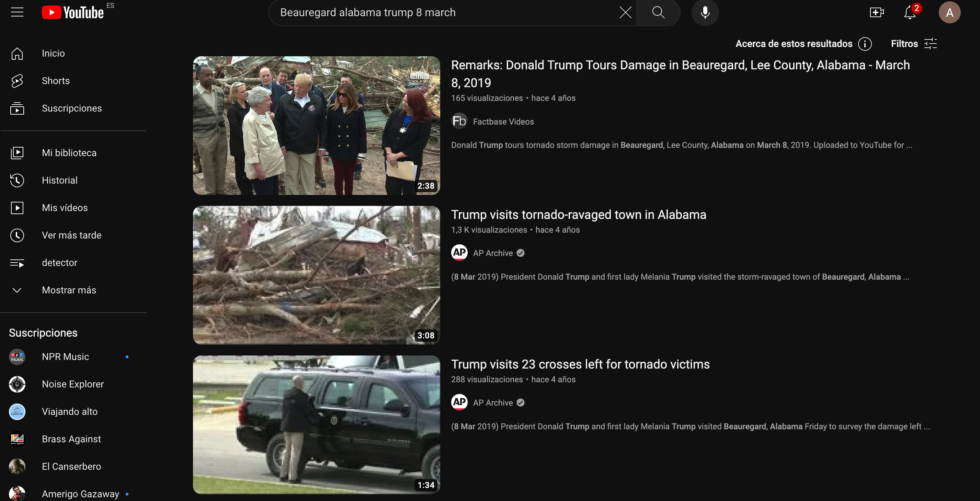Click the YouTube logo
The height and width of the screenshot is (501, 980).
(x=73, y=13)
